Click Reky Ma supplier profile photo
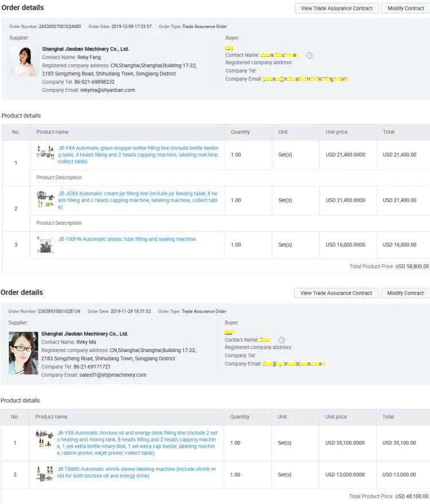Image resolution: width=430 pixels, height=504 pixels. coord(23,353)
